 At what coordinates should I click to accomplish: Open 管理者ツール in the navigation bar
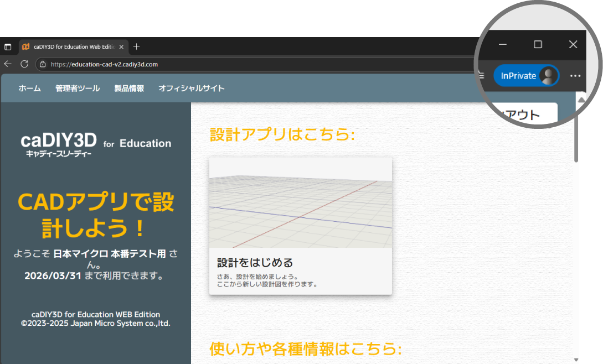click(78, 89)
